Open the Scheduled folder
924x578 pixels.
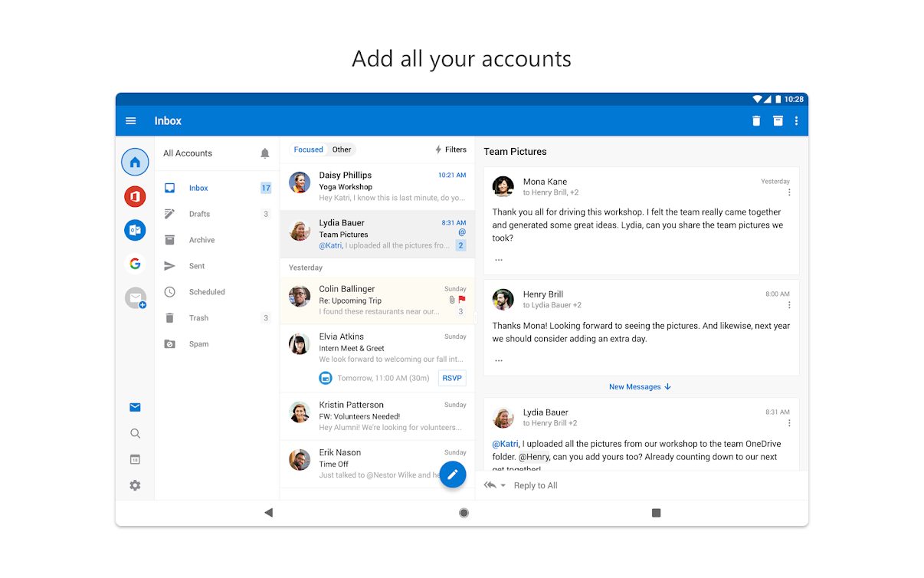point(217,292)
